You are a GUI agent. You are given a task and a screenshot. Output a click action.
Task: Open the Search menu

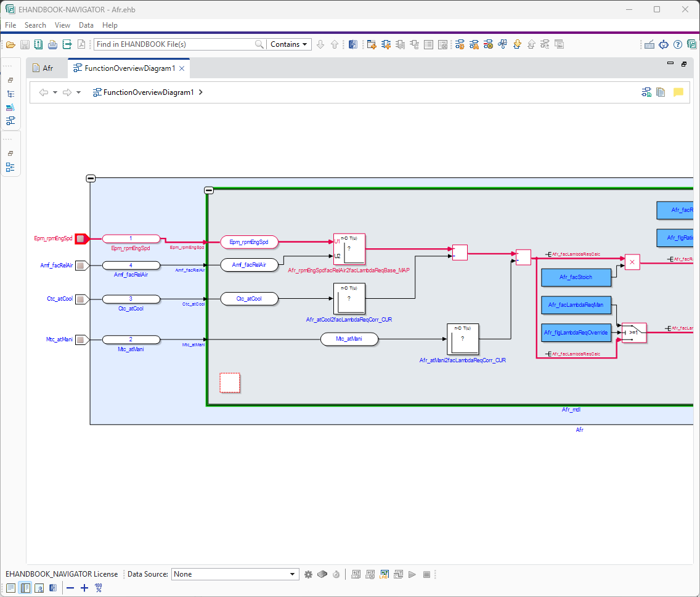pyautogui.click(x=35, y=25)
